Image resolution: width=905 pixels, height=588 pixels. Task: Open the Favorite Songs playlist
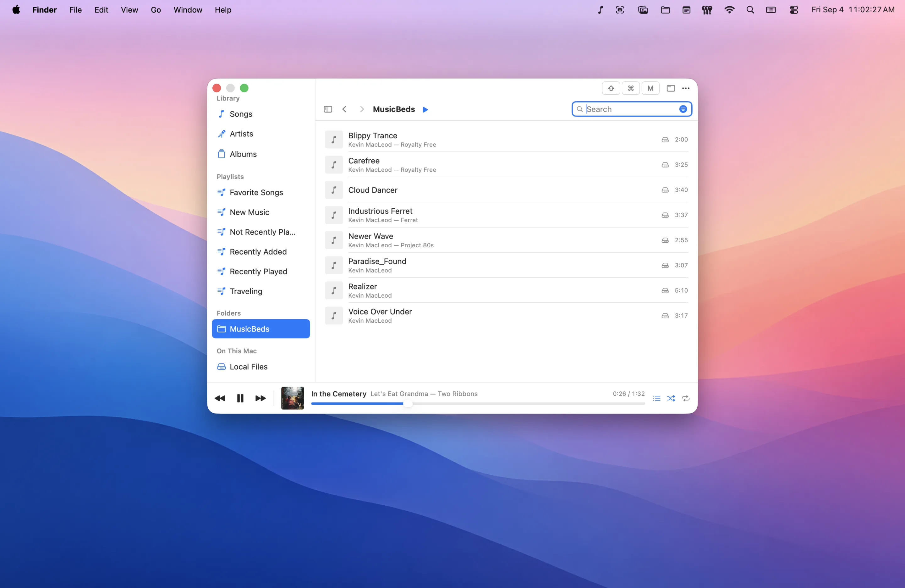click(261, 192)
